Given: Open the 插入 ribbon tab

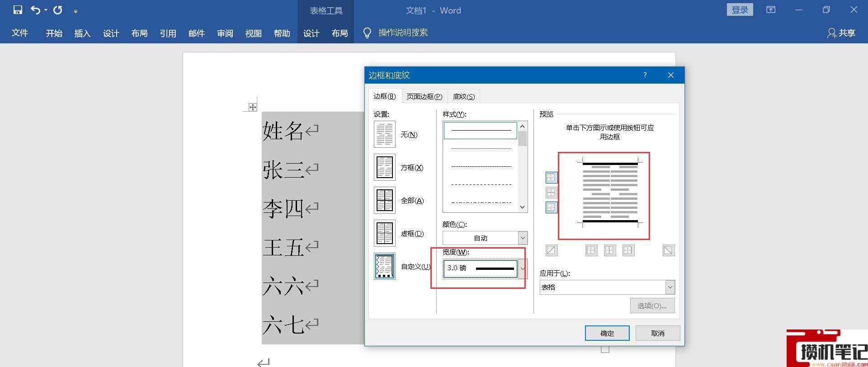Looking at the screenshot, I should pyautogui.click(x=82, y=33).
